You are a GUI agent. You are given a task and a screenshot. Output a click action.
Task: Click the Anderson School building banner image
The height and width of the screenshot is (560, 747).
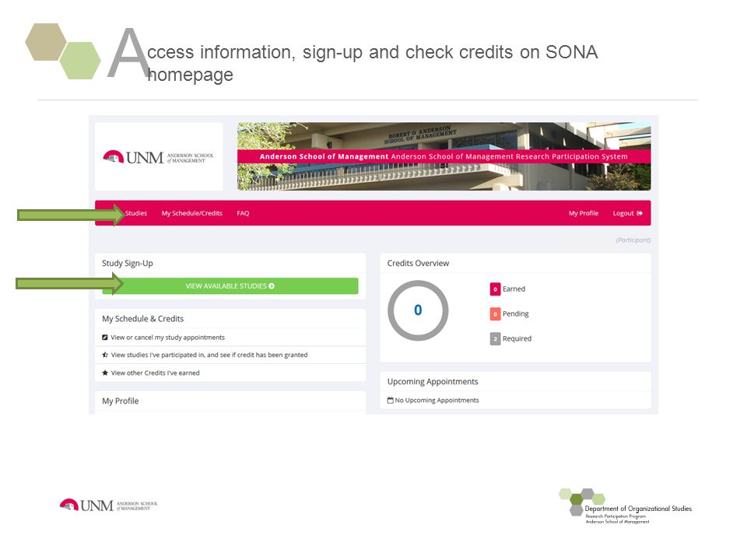tap(444, 156)
